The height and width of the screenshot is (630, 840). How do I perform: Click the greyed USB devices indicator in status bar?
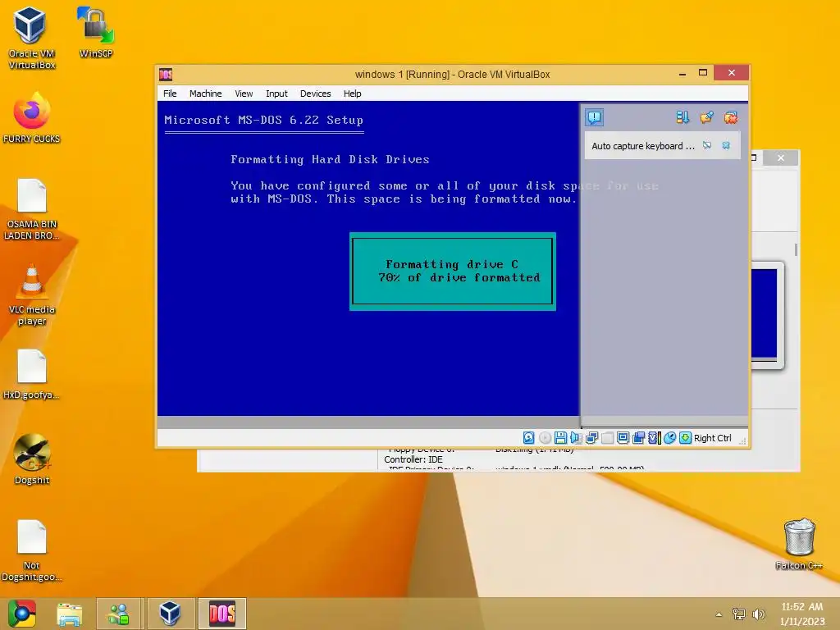pos(608,438)
